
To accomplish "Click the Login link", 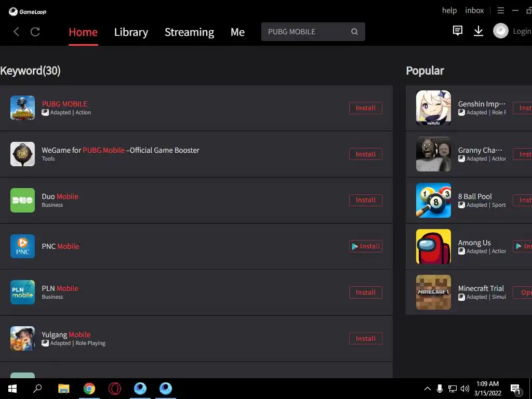I will pyautogui.click(x=522, y=31).
